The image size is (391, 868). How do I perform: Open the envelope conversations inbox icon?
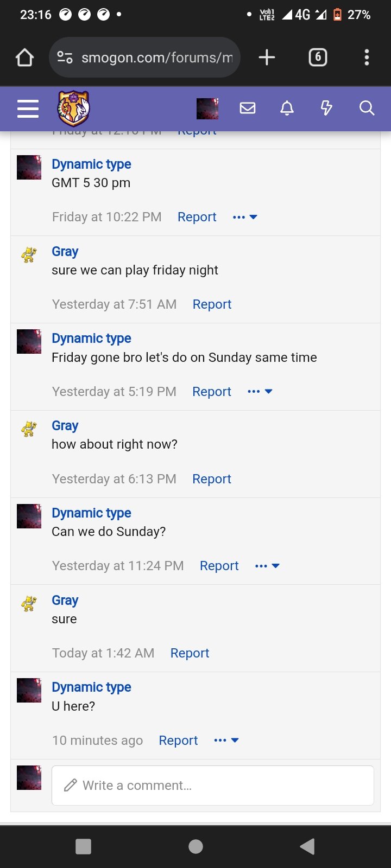tap(248, 108)
